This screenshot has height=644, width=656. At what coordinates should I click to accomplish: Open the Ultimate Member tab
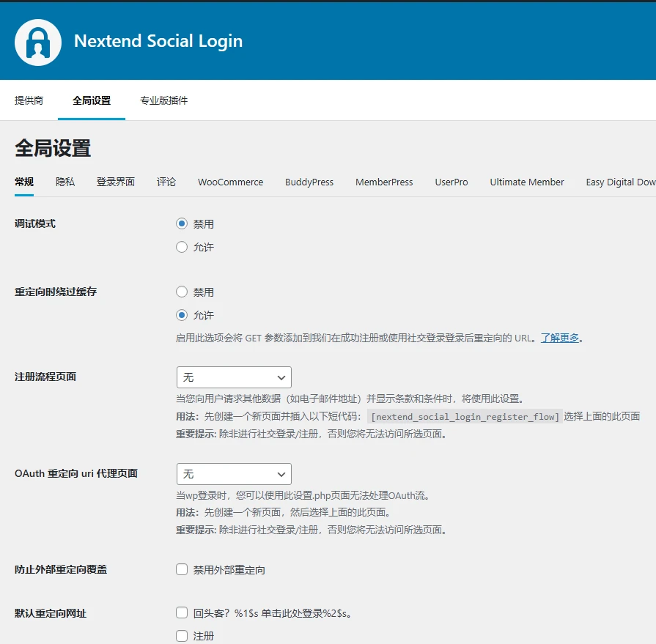(x=527, y=182)
